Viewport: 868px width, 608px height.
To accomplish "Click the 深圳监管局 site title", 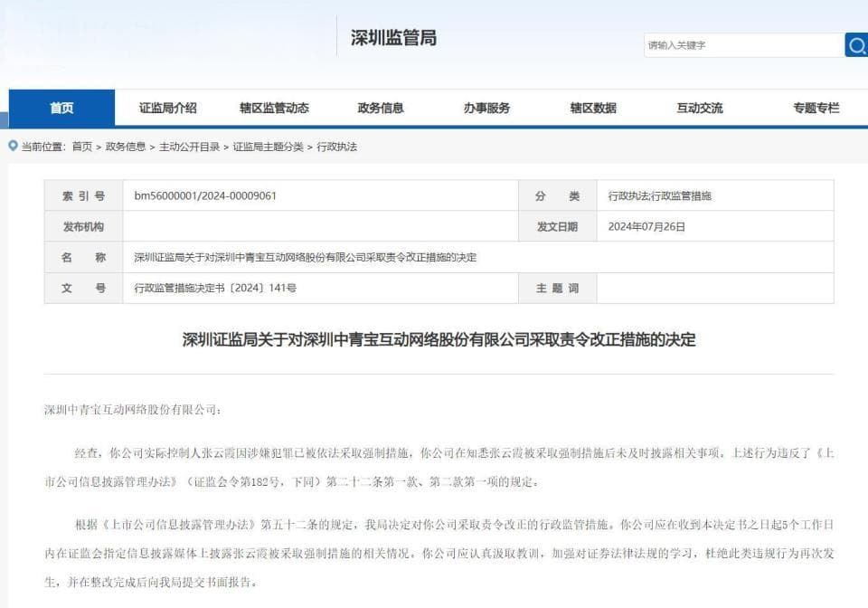I will pos(393,38).
